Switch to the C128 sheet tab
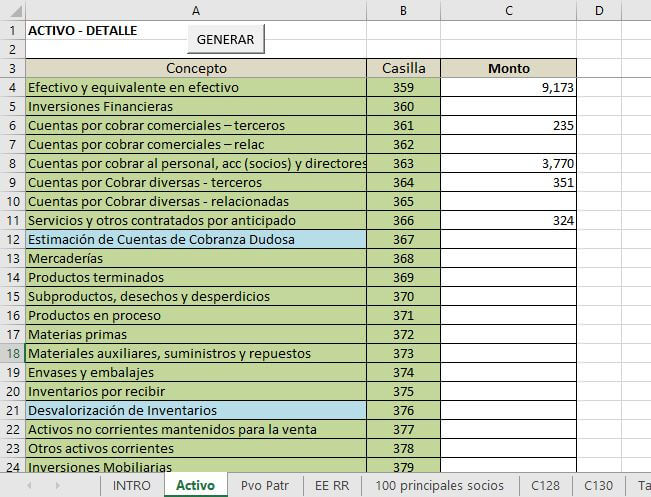 click(545, 485)
